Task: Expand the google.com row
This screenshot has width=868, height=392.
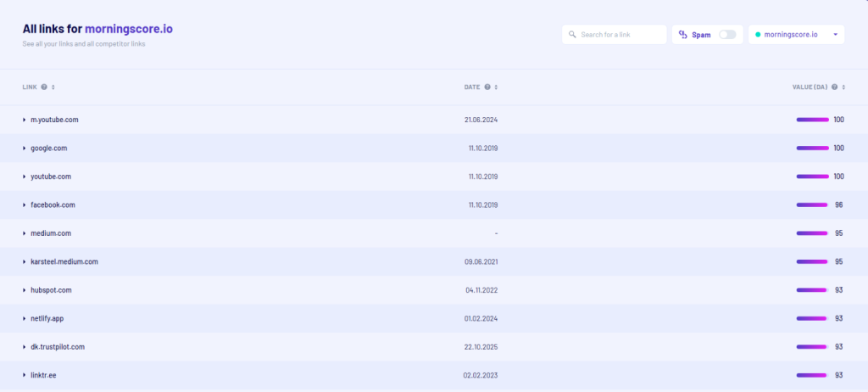Action: (25, 148)
